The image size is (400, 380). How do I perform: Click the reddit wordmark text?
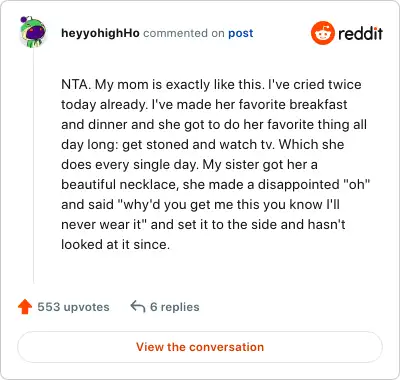360,33
